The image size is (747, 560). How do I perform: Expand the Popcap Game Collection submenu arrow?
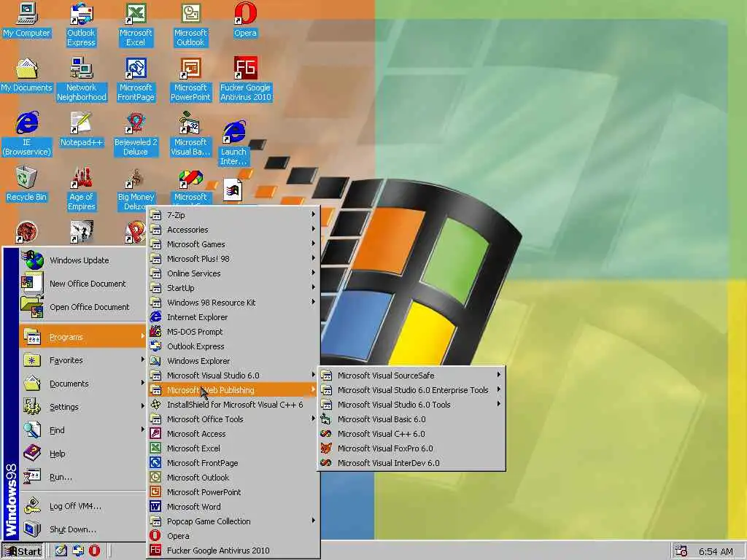coord(314,521)
